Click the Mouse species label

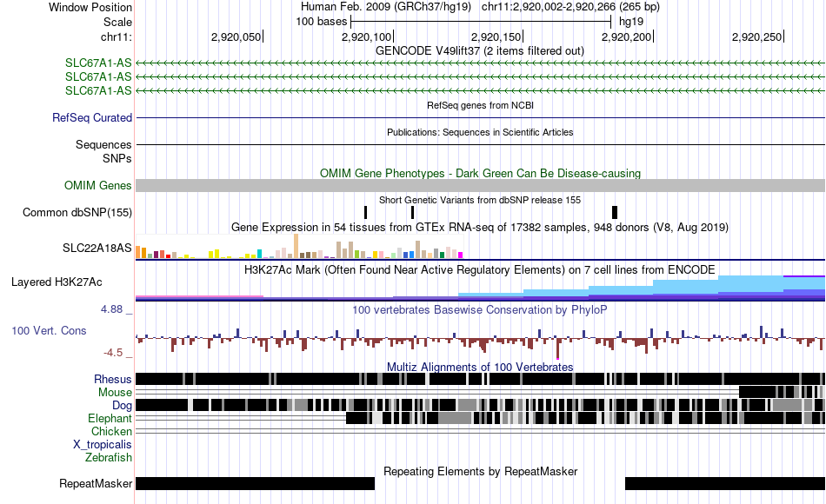(x=115, y=392)
